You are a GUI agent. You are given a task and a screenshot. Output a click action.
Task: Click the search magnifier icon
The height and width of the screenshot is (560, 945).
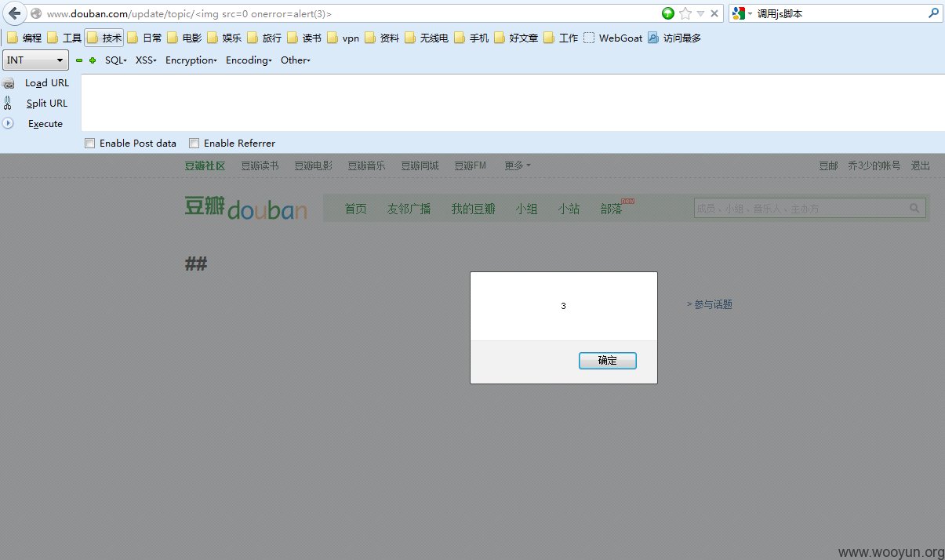tap(933, 13)
